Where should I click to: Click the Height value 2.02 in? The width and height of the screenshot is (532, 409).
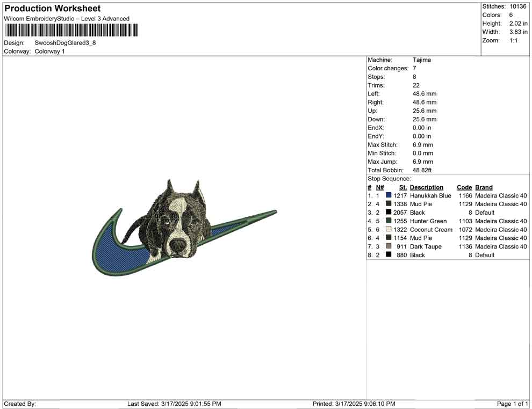click(x=518, y=24)
